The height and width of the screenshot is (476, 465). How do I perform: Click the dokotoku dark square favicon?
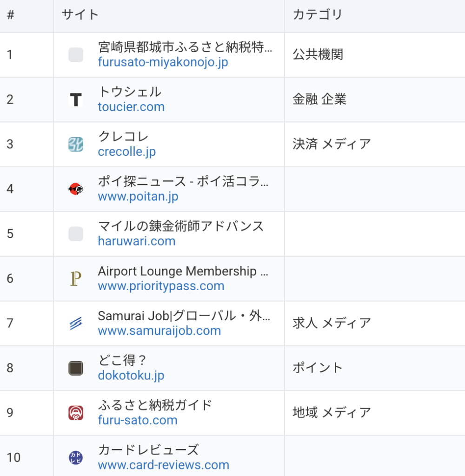(76, 368)
